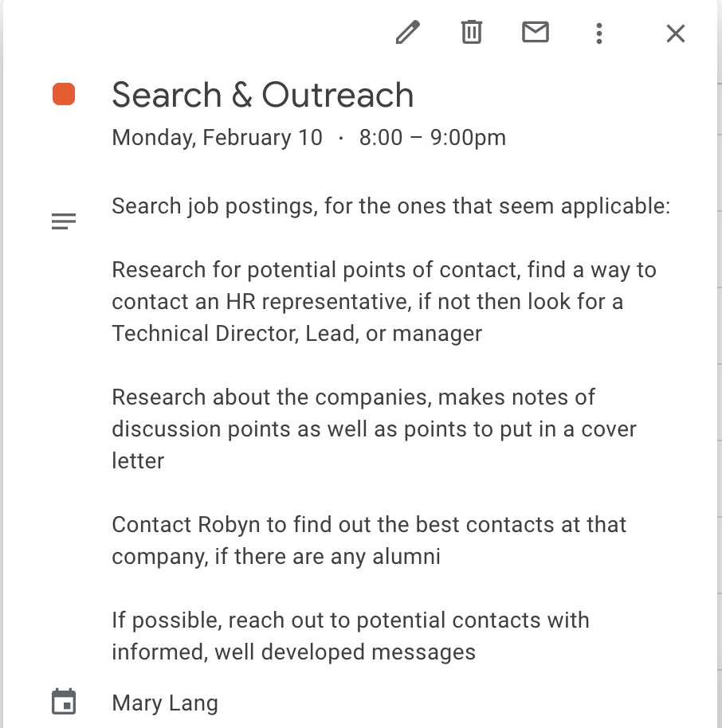Select the Search & Outreach event title
The width and height of the screenshot is (722, 728).
[x=263, y=96]
